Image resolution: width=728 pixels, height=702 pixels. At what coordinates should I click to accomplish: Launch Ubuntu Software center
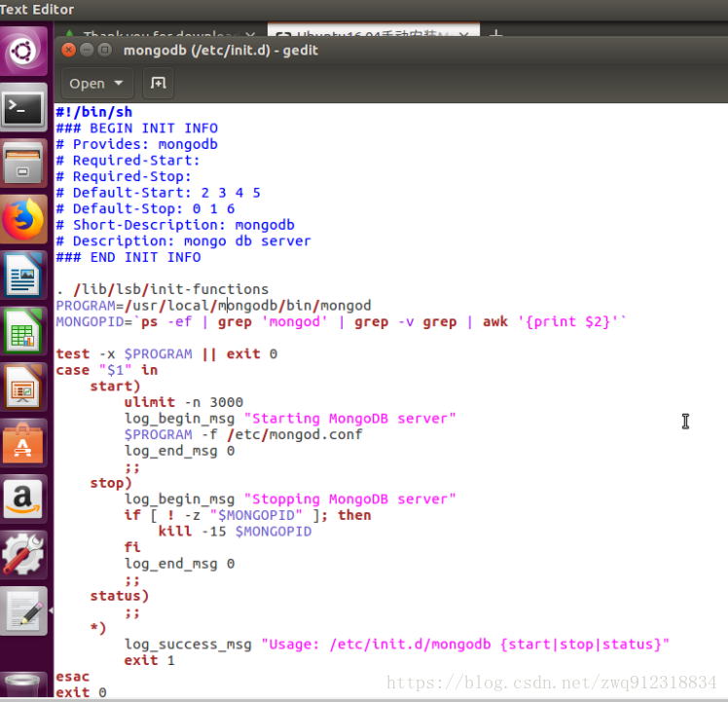coord(24,443)
